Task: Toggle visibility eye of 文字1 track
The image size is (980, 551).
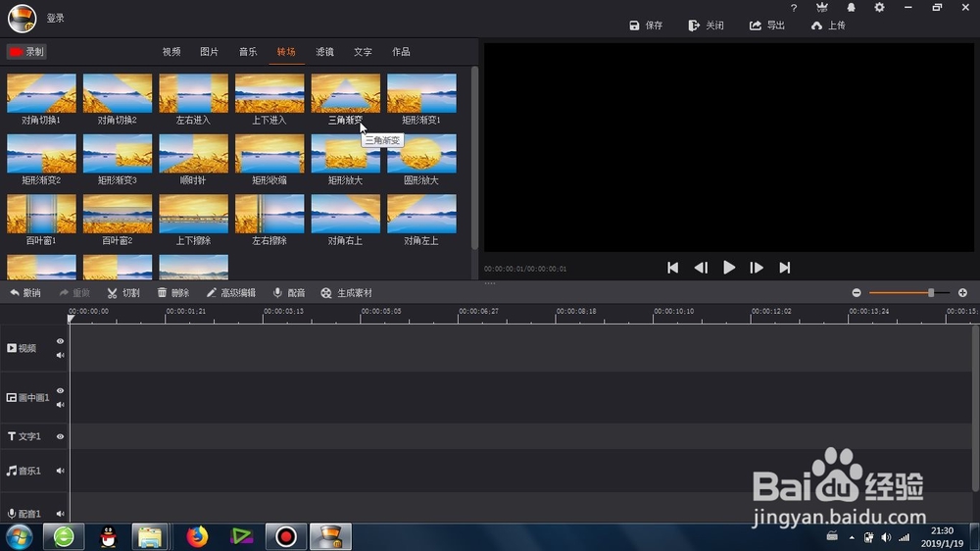Action: pos(60,436)
